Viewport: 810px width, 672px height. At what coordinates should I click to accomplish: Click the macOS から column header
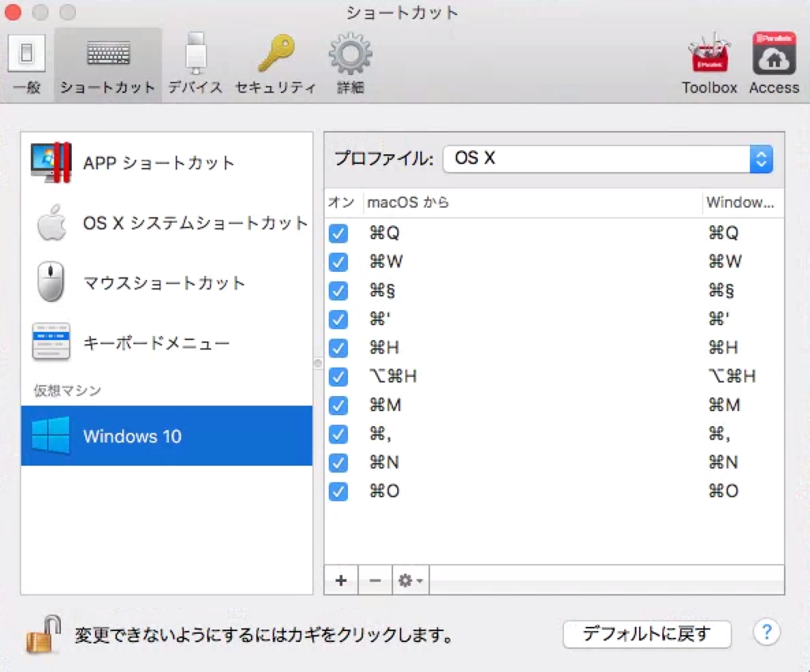click(532, 202)
